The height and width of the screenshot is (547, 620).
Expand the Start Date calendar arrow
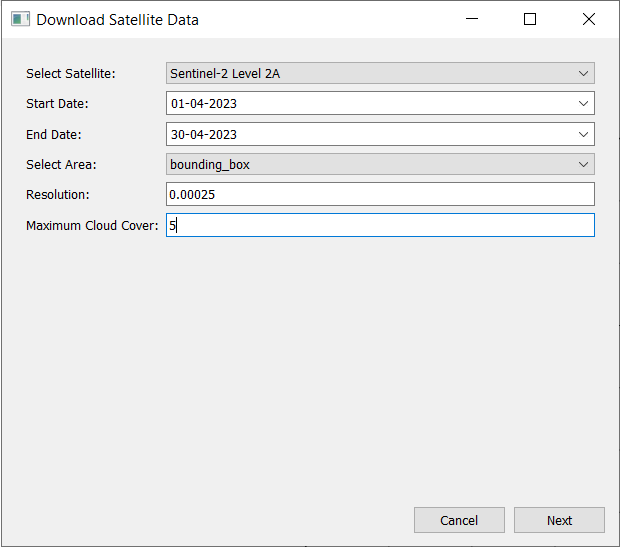584,103
